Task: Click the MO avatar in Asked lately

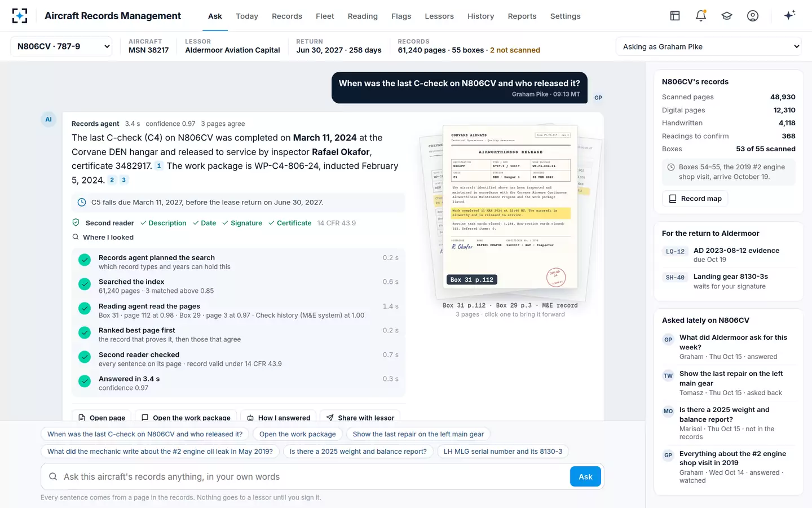Action: click(668, 411)
